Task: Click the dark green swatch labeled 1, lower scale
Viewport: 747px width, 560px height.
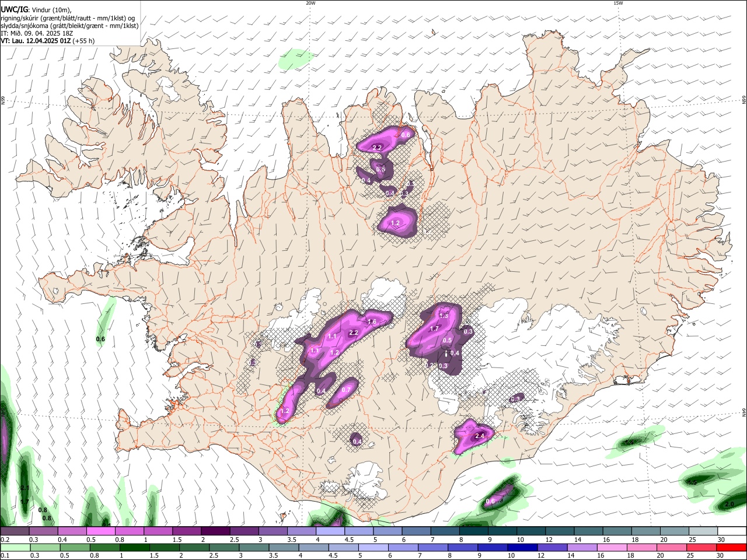Action: pos(135,547)
